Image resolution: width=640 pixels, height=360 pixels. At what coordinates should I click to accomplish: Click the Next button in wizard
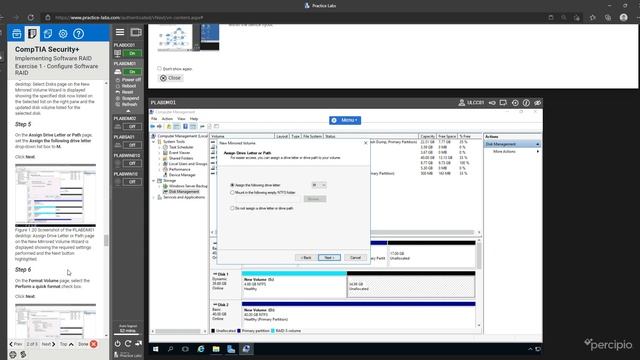click(329, 258)
